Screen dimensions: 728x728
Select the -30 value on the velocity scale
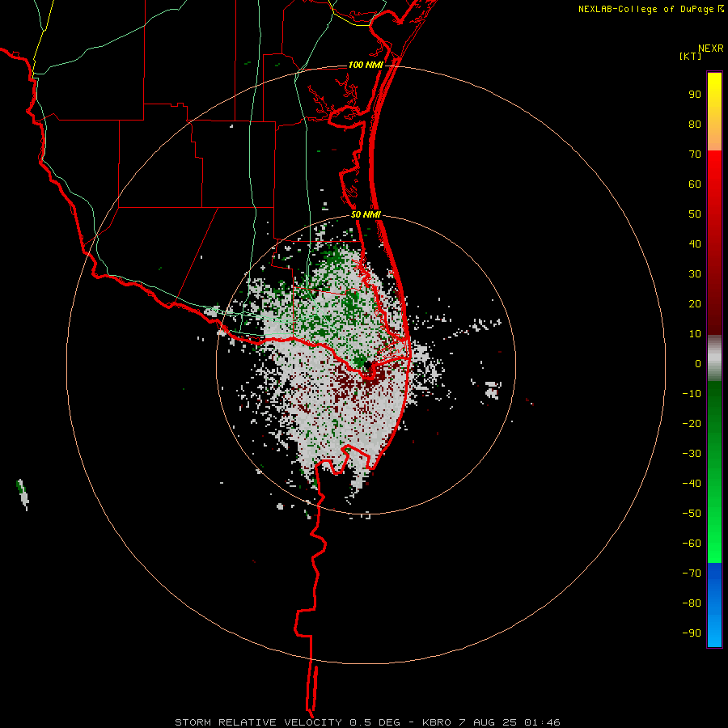coord(692,454)
